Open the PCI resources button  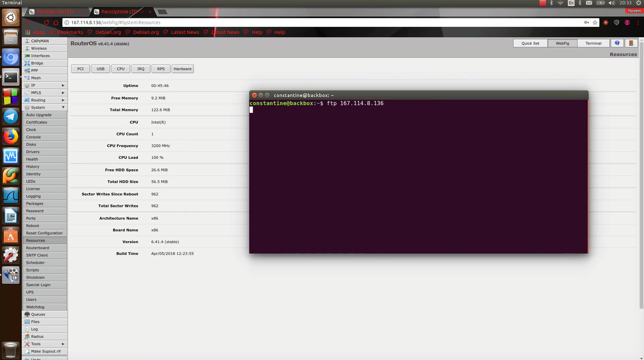(80, 69)
